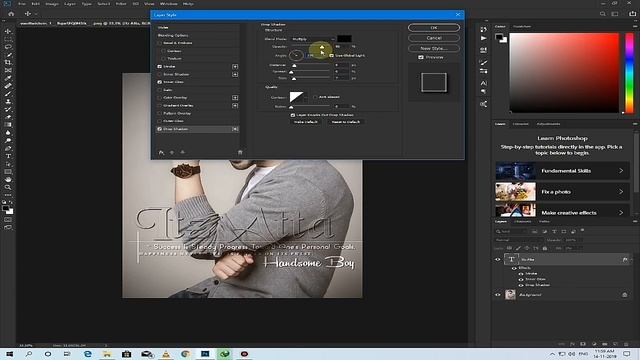Click the Home icon in options bar
Image resolution: width=640 pixels, height=360 pixels.
click(11, 14)
